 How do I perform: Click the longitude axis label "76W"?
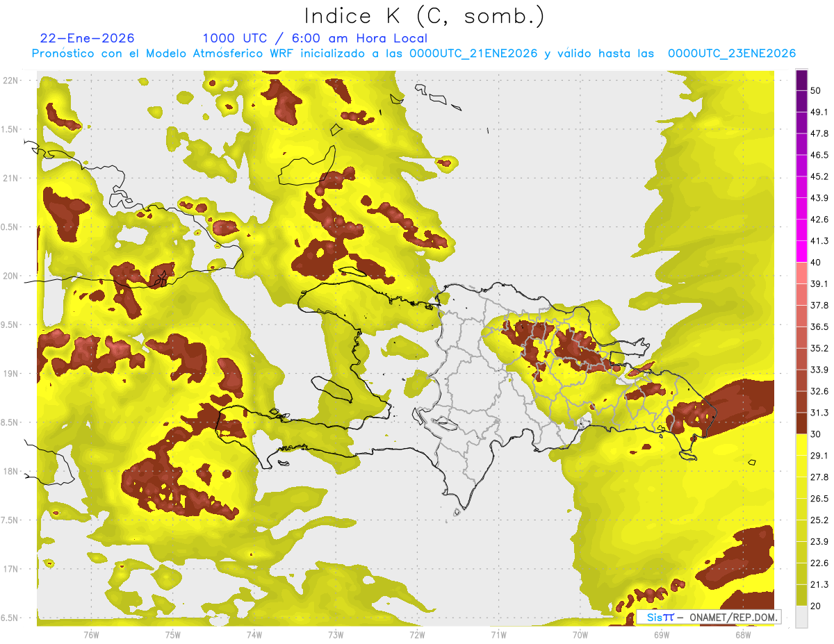91,635
